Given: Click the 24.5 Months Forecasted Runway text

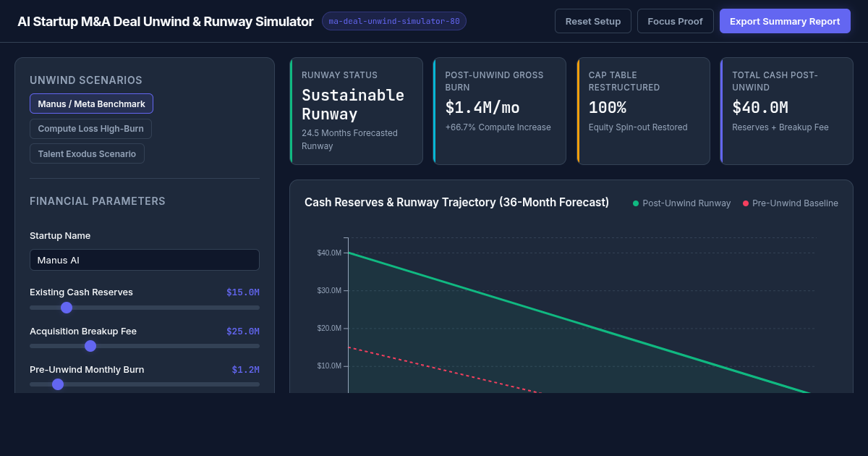Looking at the screenshot, I should [x=349, y=140].
